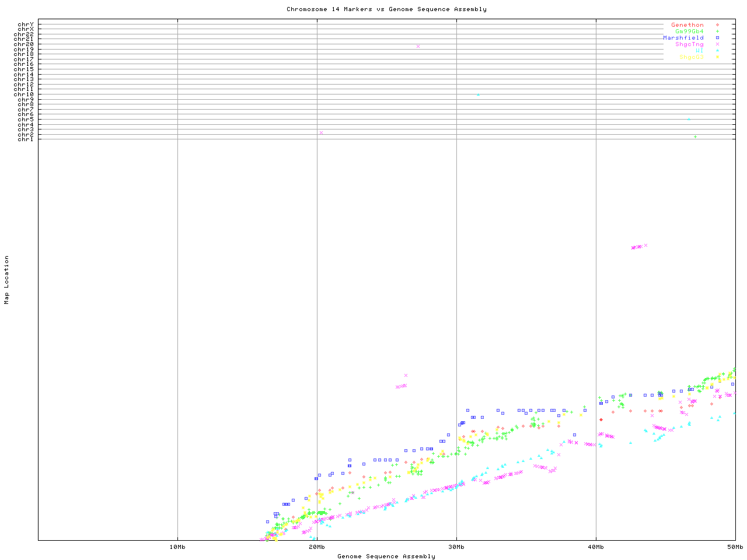This screenshot has width=747, height=560.
Task: Click the magenta ShgcTng cross legend marker
Action: [717, 44]
